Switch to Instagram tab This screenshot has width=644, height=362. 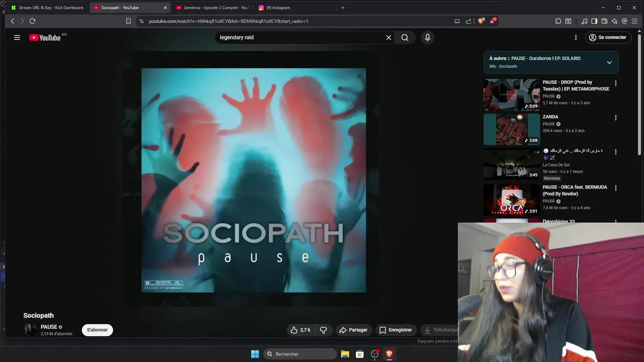pos(294,8)
